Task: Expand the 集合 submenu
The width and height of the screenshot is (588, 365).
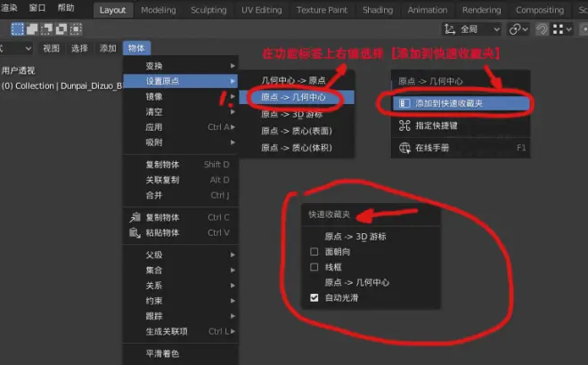Action: tap(181, 271)
